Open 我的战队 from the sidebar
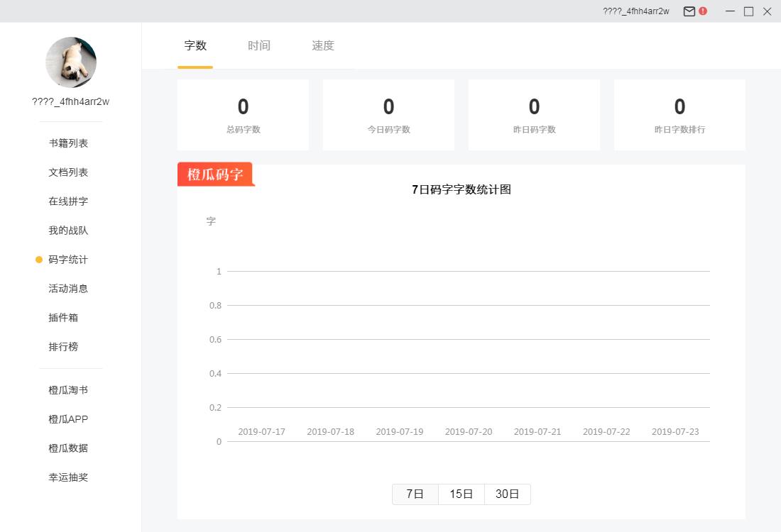This screenshot has width=781, height=532. [68, 231]
